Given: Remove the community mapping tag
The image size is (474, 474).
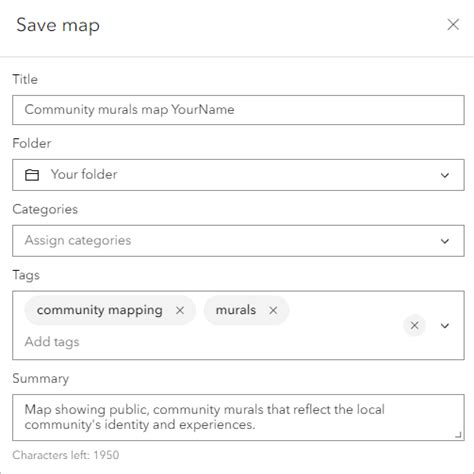Looking at the screenshot, I should pyautogui.click(x=180, y=310).
